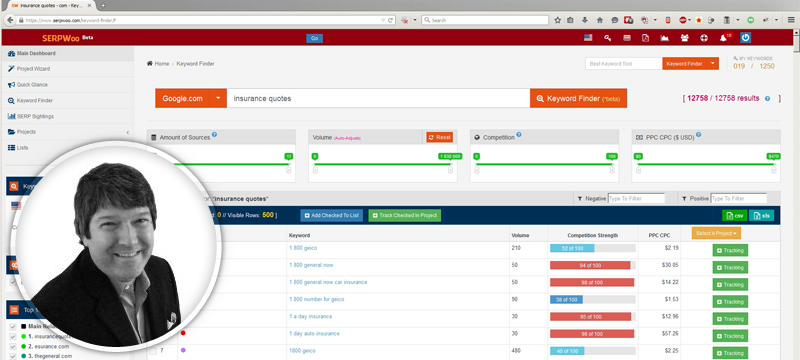
Task: Click the Positive filter input field
Action: coord(738,198)
